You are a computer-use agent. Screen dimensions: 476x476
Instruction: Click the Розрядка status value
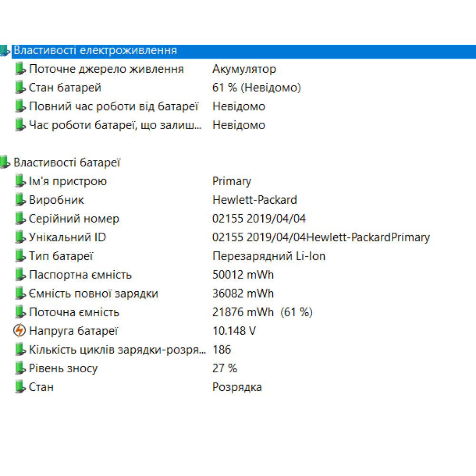(x=237, y=387)
